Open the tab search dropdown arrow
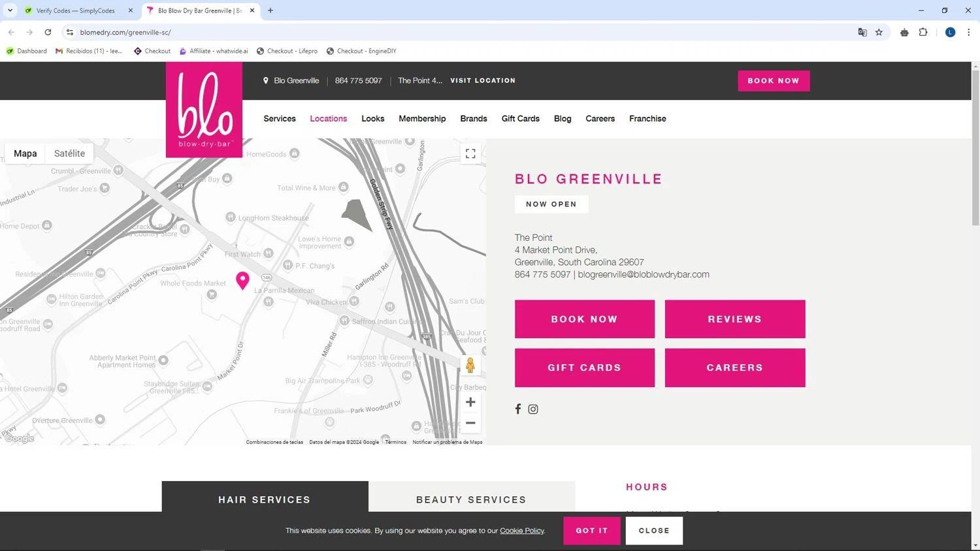The height and width of the screenshot is (551, 980). coord(10,10)
